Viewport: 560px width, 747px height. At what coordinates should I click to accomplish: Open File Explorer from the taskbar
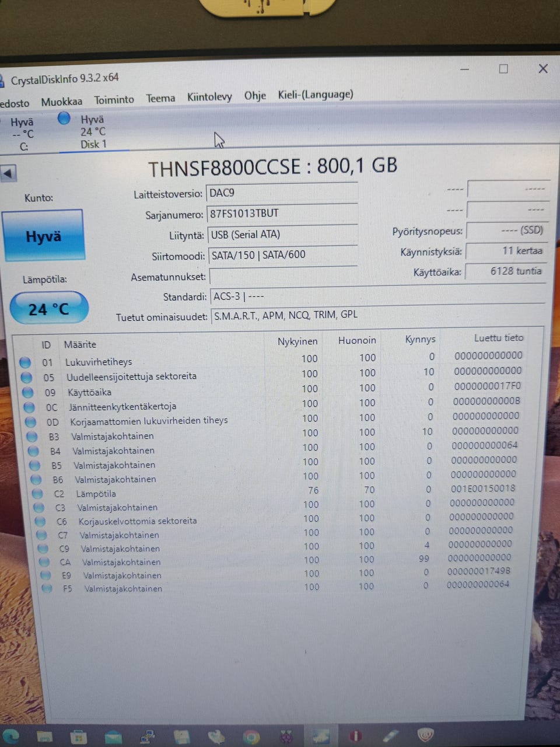[x=44, y=736]
